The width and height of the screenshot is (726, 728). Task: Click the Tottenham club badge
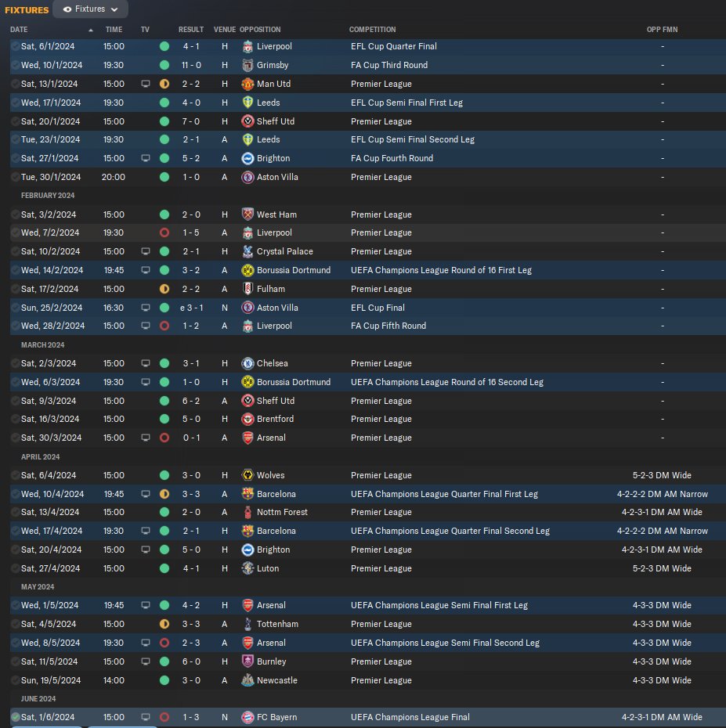[247, 625]
